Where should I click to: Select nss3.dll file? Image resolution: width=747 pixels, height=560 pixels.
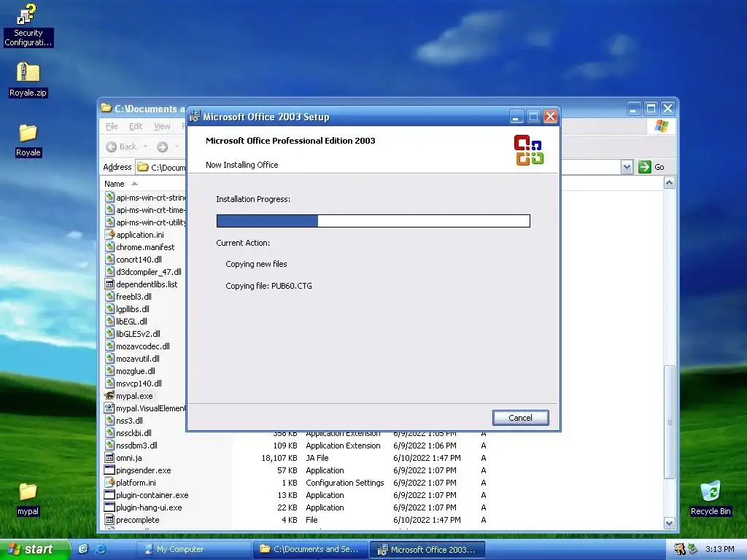coord(124,421)
